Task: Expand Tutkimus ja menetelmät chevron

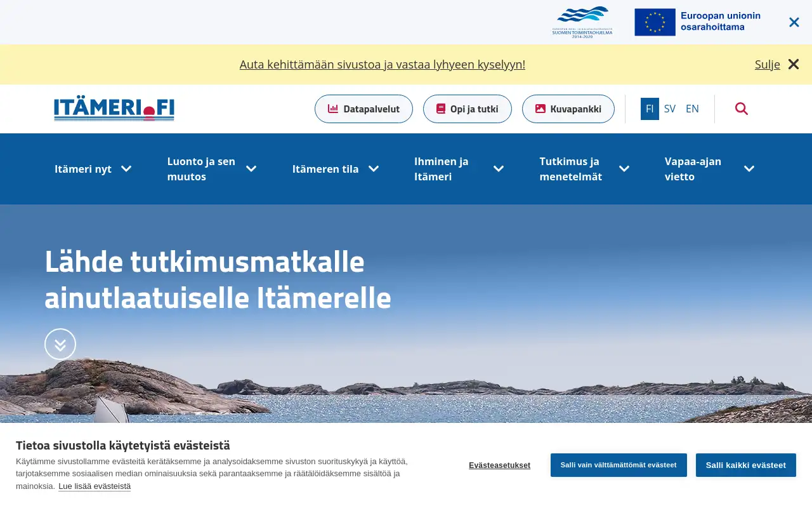Action: pos(624,169)
